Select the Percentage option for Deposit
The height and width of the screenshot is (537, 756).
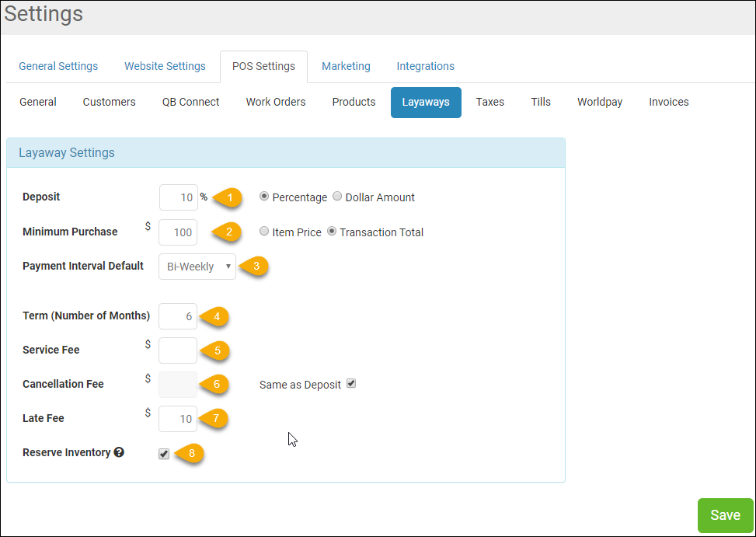point(264,197)
